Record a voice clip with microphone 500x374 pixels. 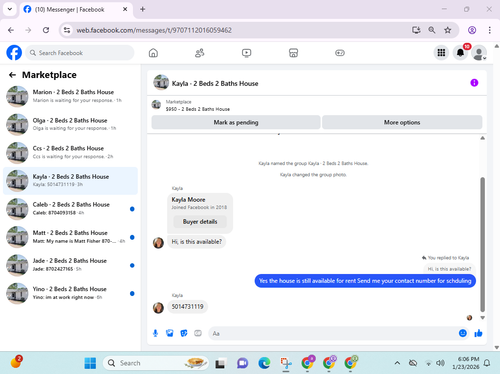point(155,333)
